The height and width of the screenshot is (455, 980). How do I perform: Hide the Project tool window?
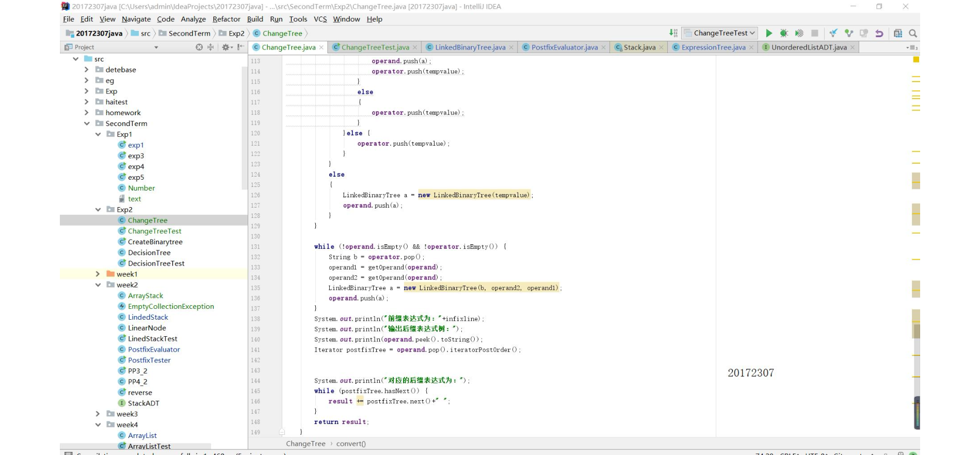tap(240, 47)
